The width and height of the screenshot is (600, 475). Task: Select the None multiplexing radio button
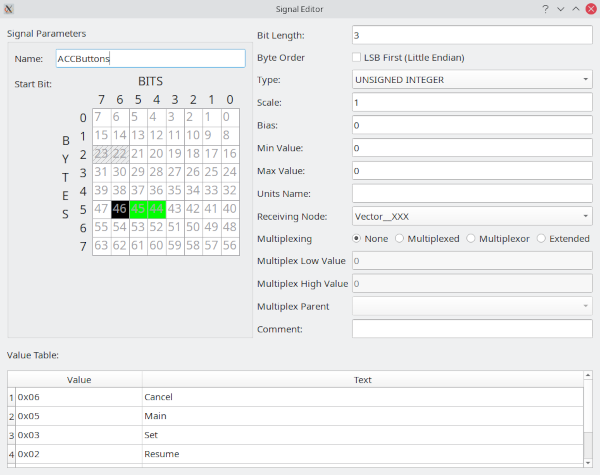point(356,238)
